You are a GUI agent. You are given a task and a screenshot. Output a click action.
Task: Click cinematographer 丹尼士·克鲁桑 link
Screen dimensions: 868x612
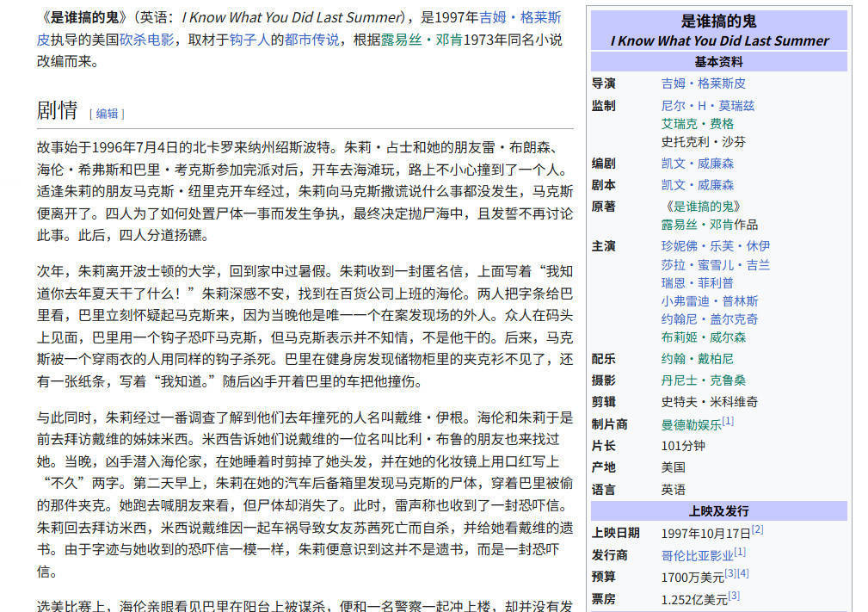703,380
